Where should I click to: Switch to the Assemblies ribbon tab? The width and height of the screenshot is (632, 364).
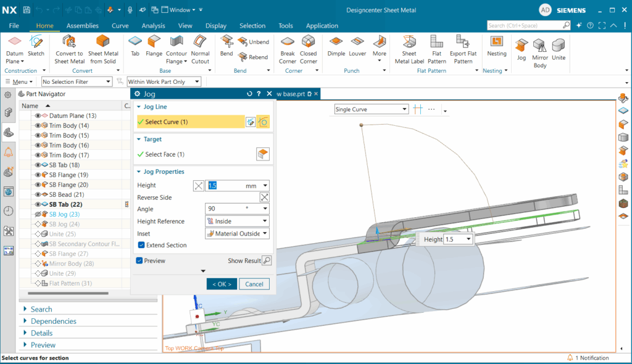(x=82, y=26)
